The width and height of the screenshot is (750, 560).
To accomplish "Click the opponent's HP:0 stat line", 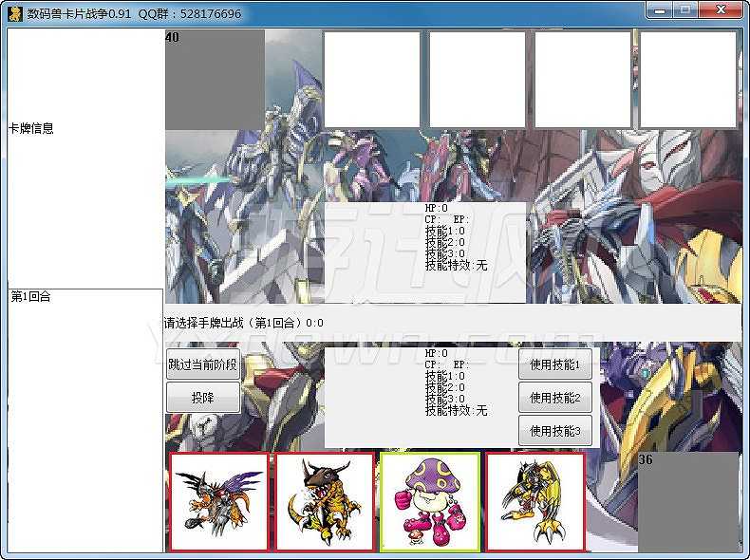I will pos(436,208).
